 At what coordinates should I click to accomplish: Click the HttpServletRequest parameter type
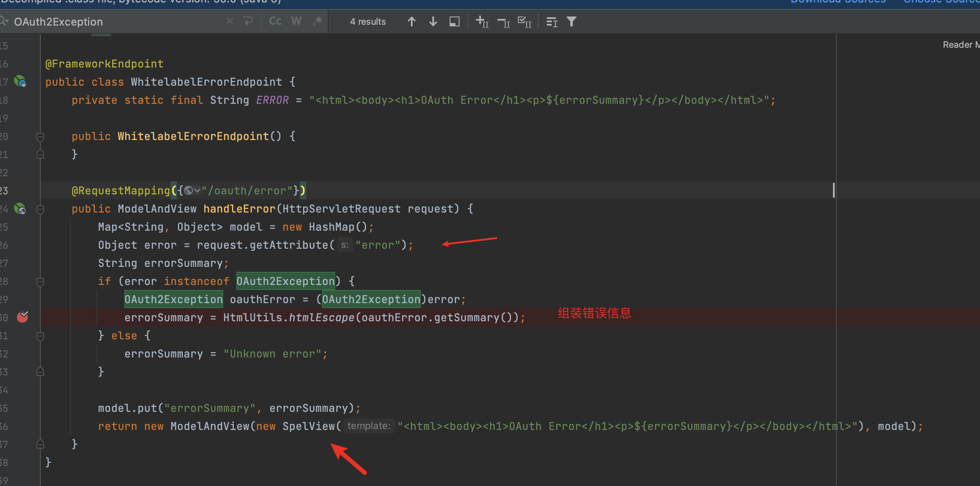(341, 209)
